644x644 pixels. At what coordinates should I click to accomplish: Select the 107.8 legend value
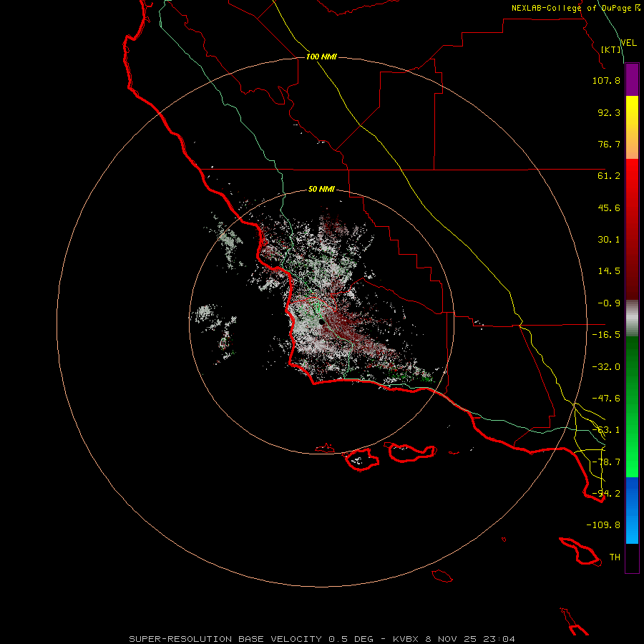coord(606,80)
